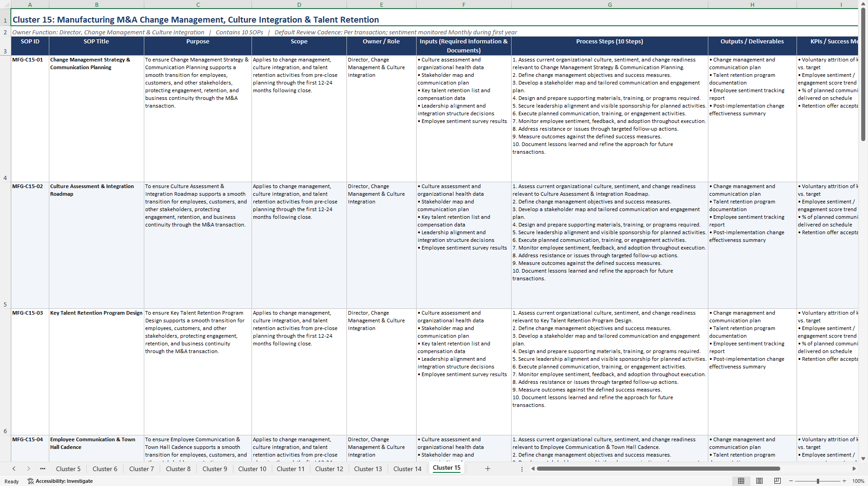Switch to Normal view icon

(741, 481)
